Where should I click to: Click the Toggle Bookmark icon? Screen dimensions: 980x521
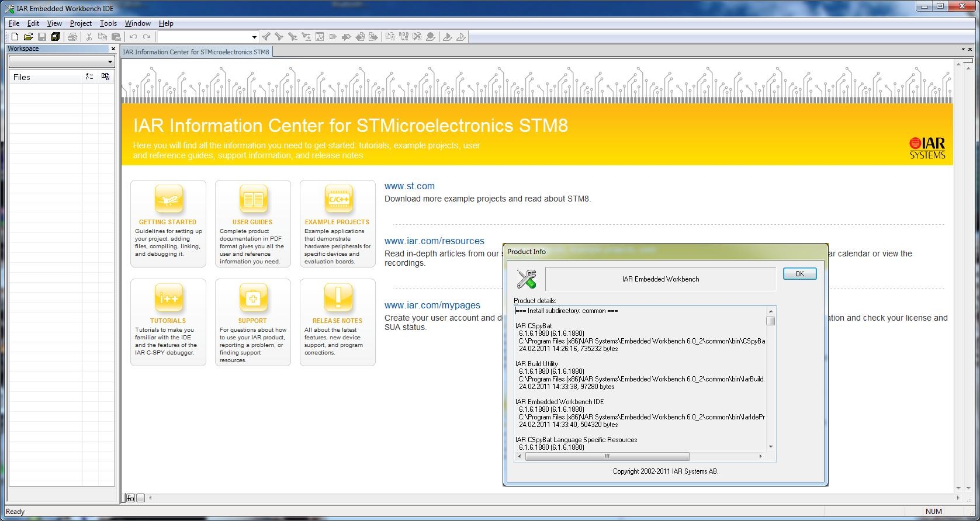333,37
